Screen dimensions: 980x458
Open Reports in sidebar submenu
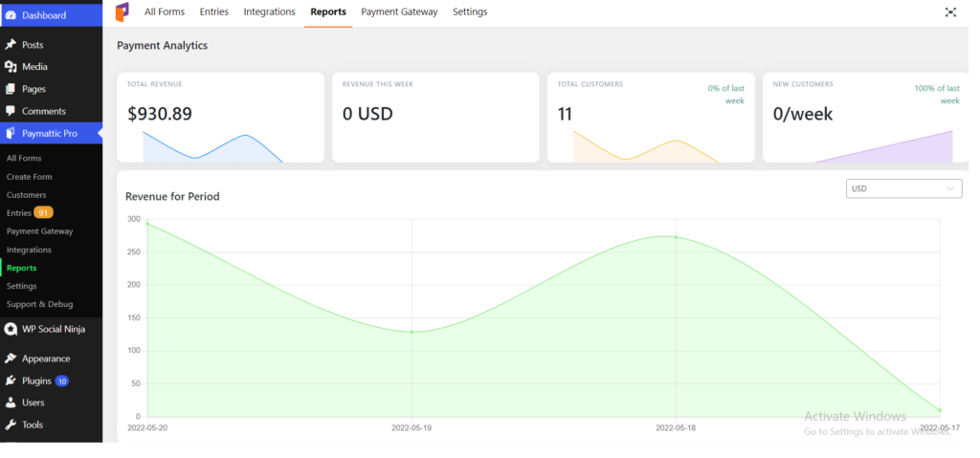[22, 268]
